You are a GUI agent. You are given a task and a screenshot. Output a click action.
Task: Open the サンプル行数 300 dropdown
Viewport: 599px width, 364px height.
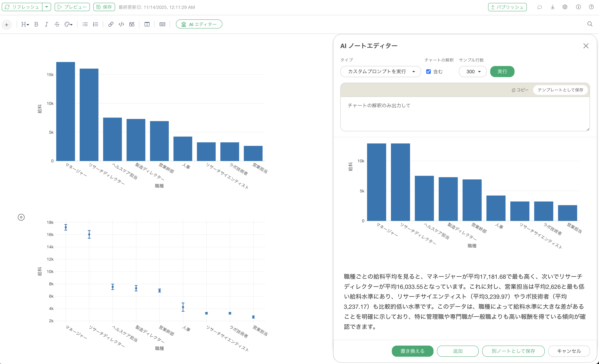(x=473, y=72)
